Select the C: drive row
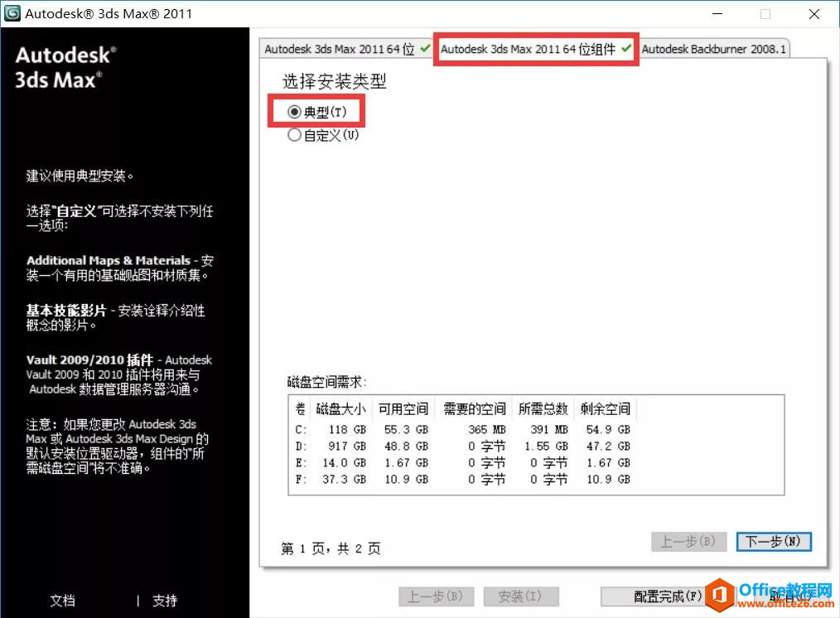 536,429
